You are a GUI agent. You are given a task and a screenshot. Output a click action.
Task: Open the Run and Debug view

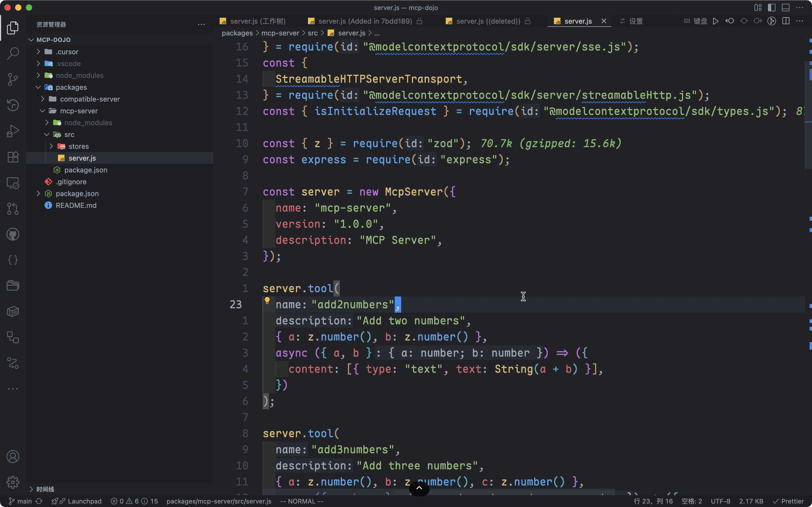pyautogui.click(x=13, y=131)
